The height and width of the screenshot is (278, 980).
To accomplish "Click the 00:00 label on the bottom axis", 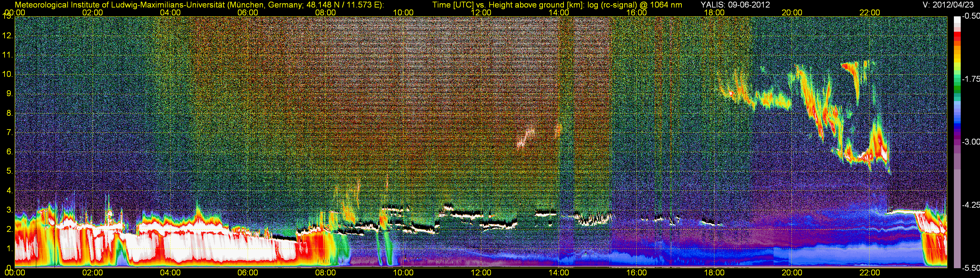I will pos(15,273).
